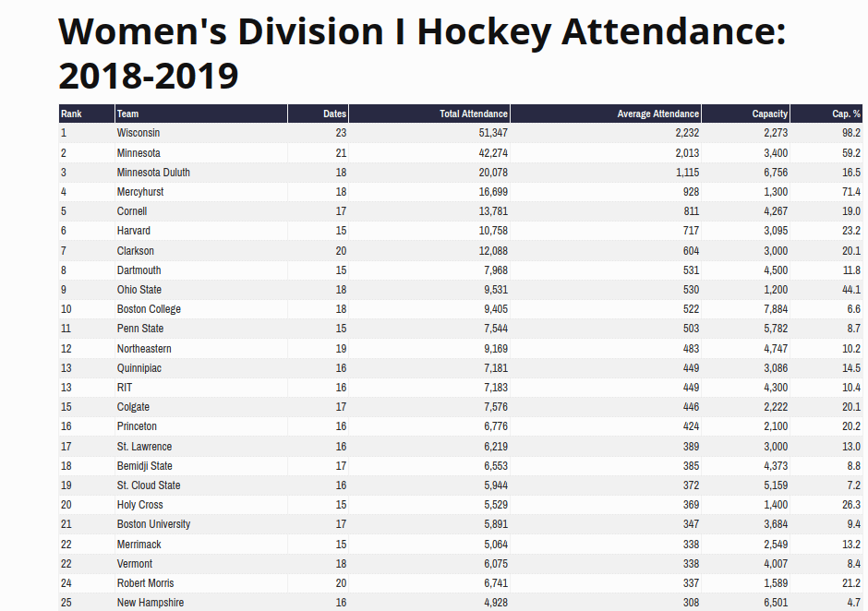Click Boston College's capacity value 7,884
The height and width of the screenshot is (611, 868).
pos(771,309)
